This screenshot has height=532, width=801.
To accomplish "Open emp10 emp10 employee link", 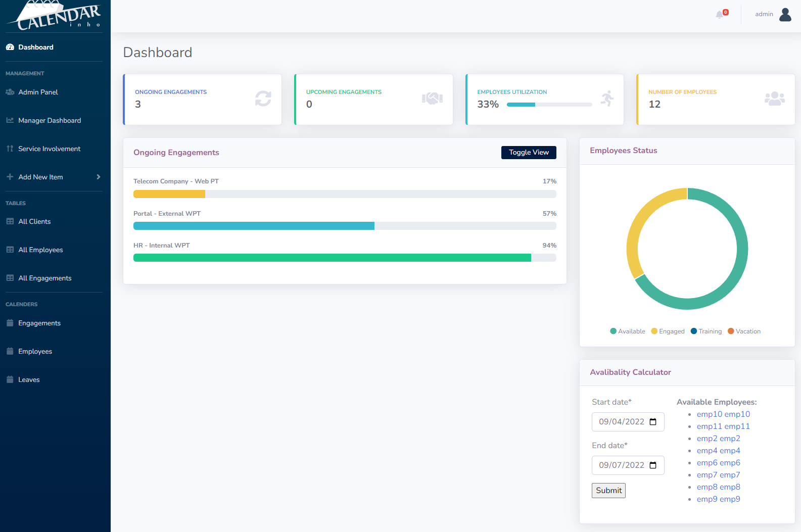I will pos(723,414).
